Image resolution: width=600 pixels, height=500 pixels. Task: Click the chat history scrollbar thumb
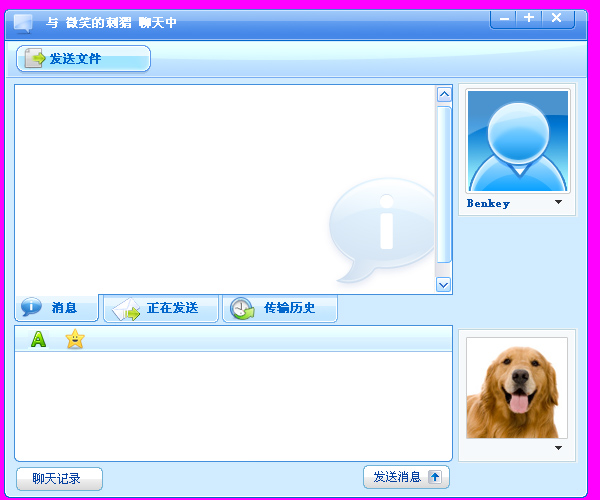[x=444, y=185]
